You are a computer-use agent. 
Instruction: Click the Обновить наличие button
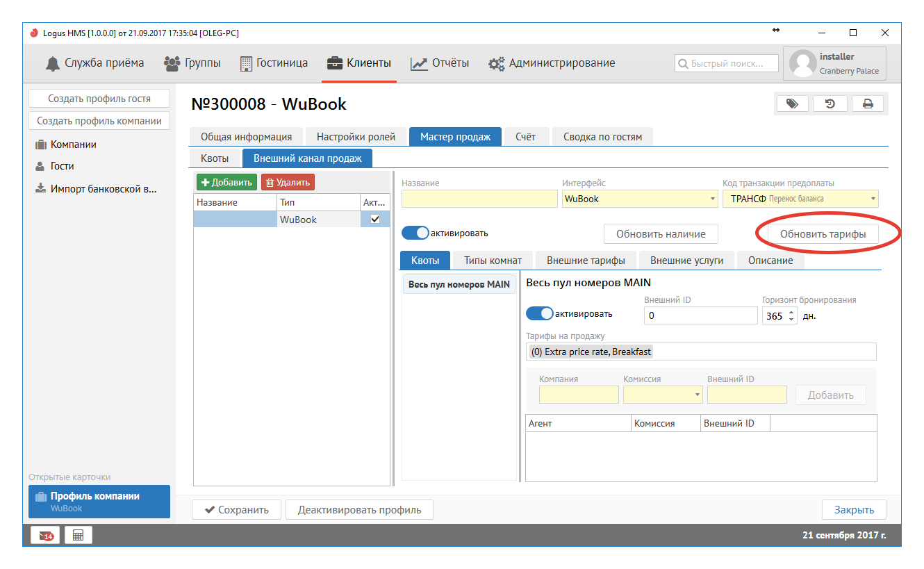[661, 234]
